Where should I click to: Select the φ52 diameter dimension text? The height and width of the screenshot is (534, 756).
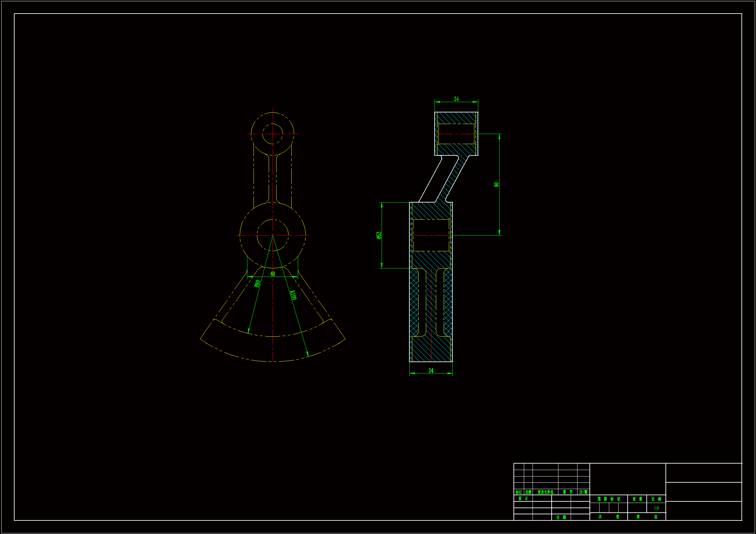[x=379, y=235]
